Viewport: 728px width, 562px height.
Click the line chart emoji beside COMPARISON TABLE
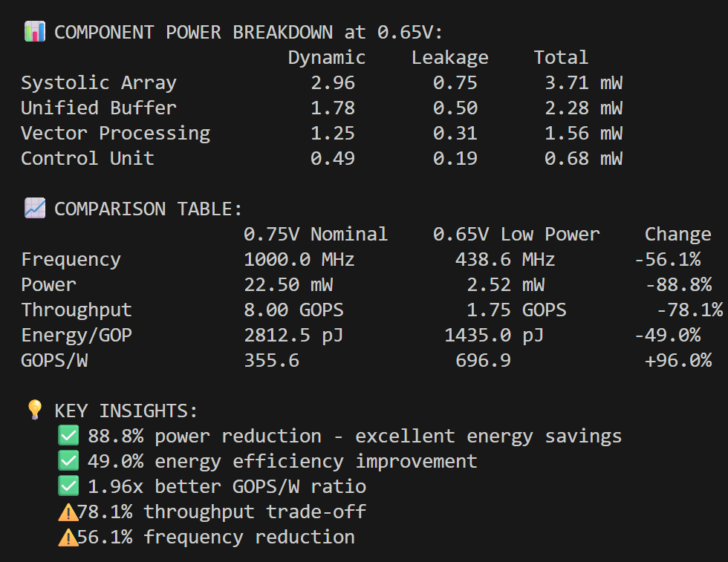[34, 209]
